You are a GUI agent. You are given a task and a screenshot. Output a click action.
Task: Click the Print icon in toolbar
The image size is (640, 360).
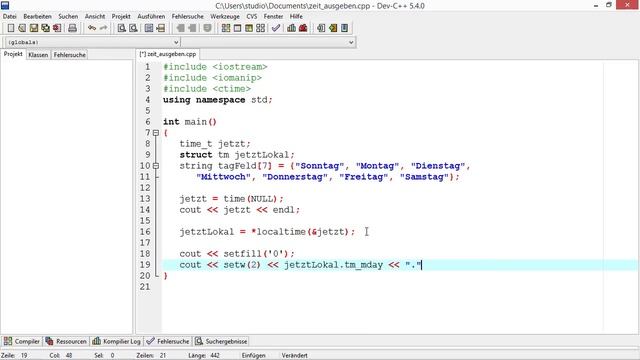(72, 28)
